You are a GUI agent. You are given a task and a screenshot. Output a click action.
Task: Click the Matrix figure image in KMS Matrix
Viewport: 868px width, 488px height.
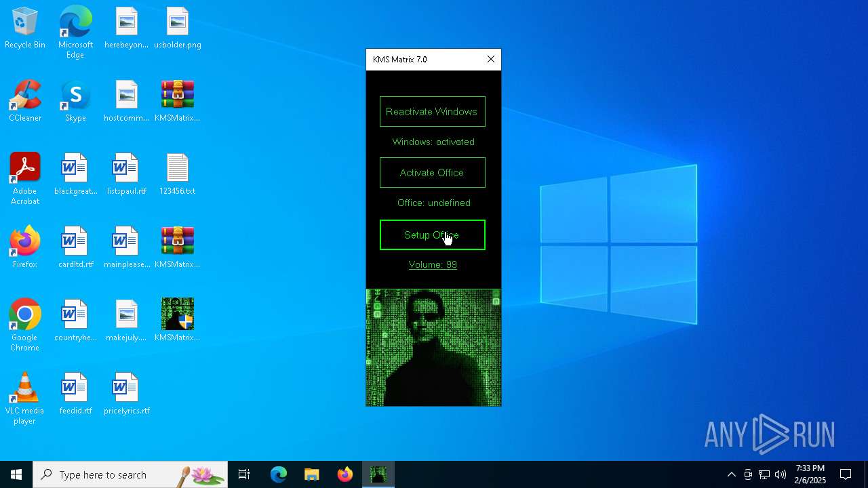434,348
